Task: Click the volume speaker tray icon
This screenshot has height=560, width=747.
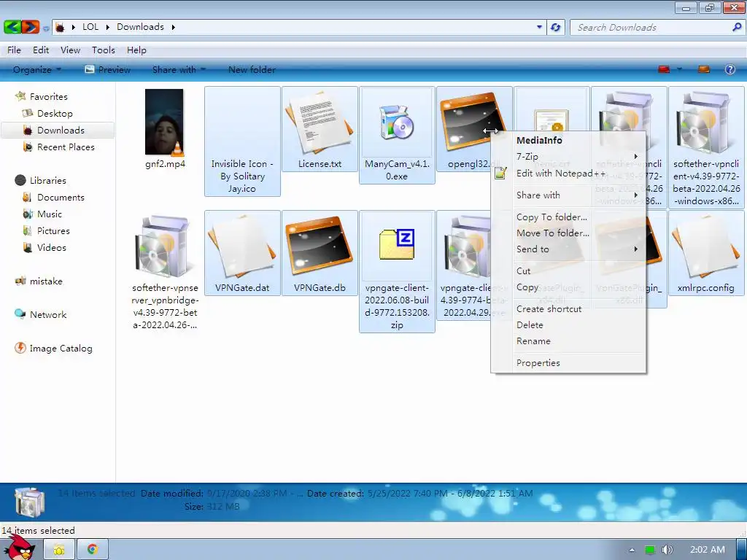Action: click(667, 550)
